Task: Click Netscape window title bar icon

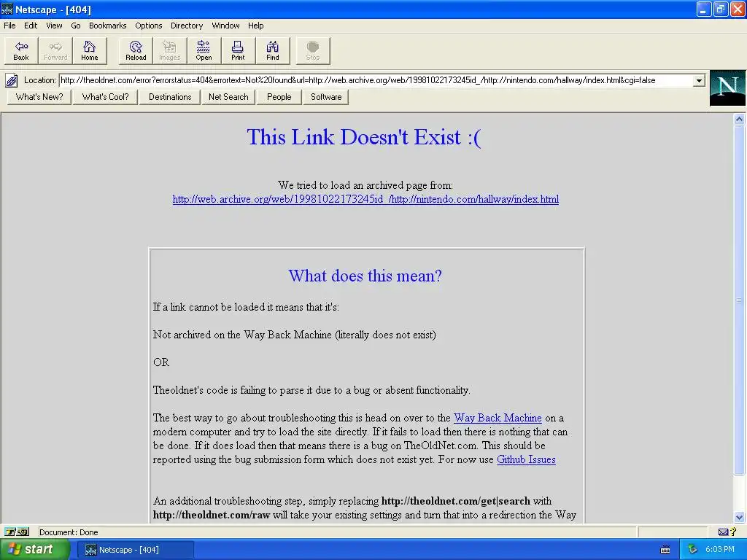Action: pos(7,9)
